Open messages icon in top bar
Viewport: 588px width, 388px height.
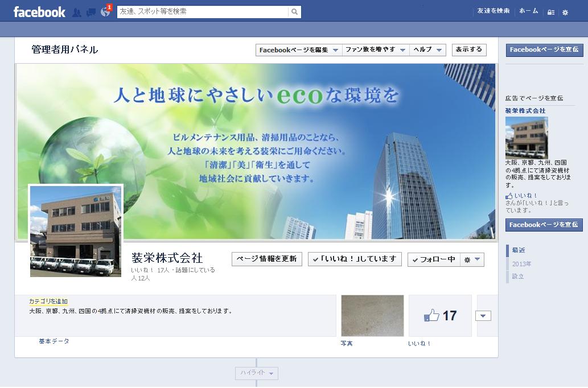click(91, 13)
